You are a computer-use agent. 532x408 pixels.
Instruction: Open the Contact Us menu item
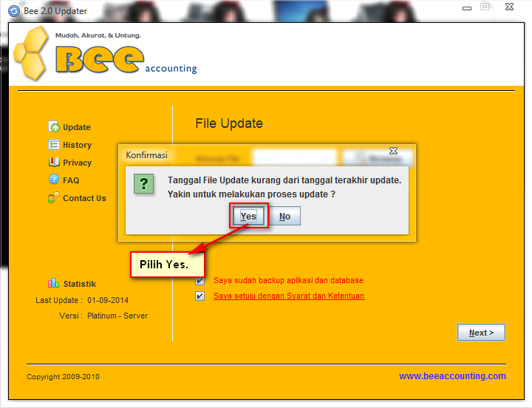[x=84, y=198]
